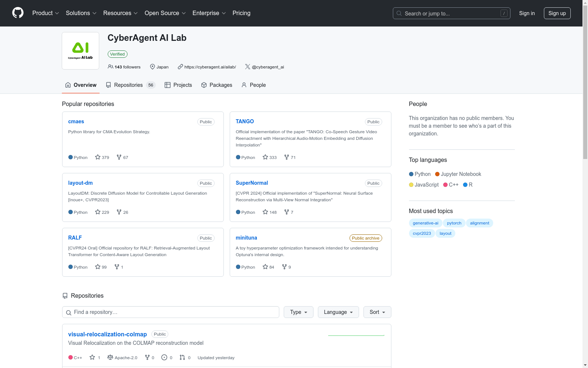
Task: Open the Type filter dropdown
Action: click(x=298, y=312)
